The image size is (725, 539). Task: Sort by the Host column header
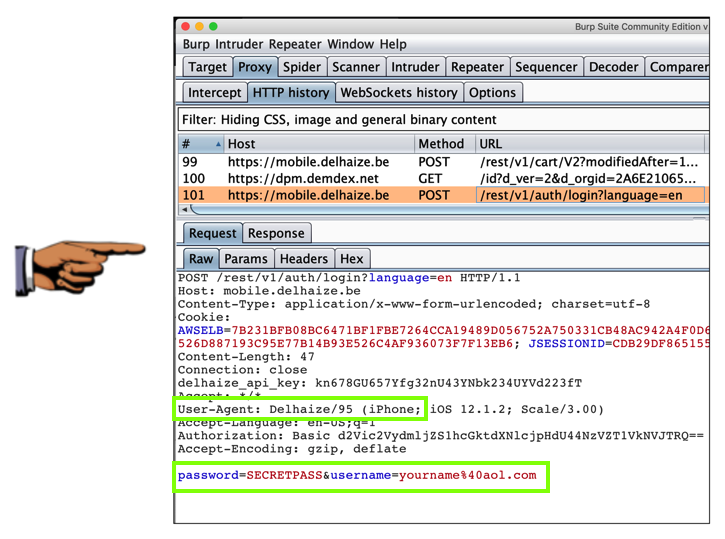319,144
